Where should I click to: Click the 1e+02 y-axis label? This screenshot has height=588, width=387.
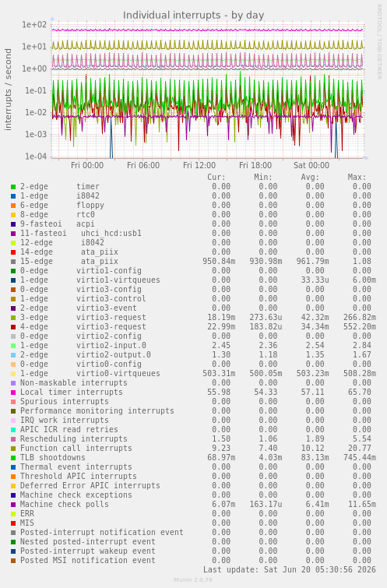tap(34, 25)
